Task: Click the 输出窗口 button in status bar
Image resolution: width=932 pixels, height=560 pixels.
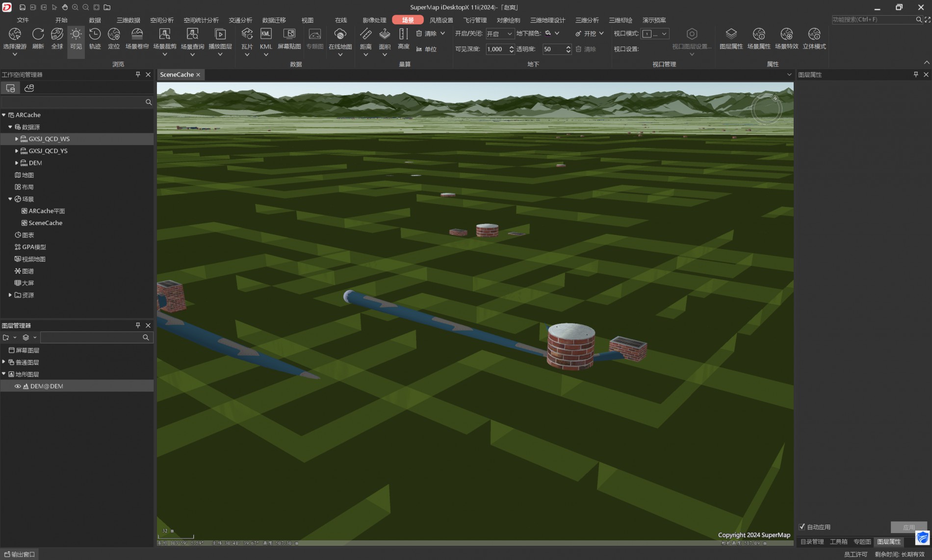Action: pos(20,554)
